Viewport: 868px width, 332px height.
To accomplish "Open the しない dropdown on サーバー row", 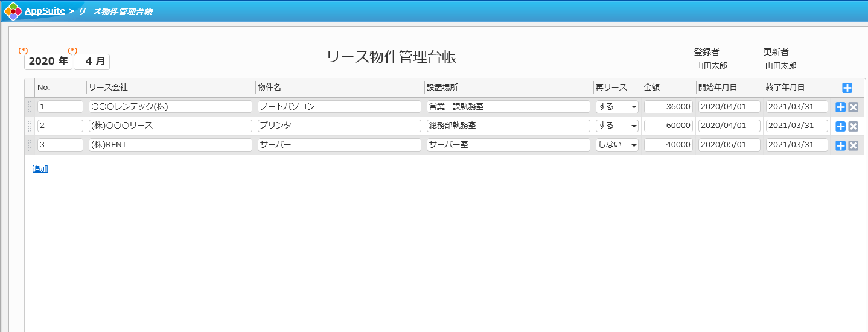I will 616,145.
